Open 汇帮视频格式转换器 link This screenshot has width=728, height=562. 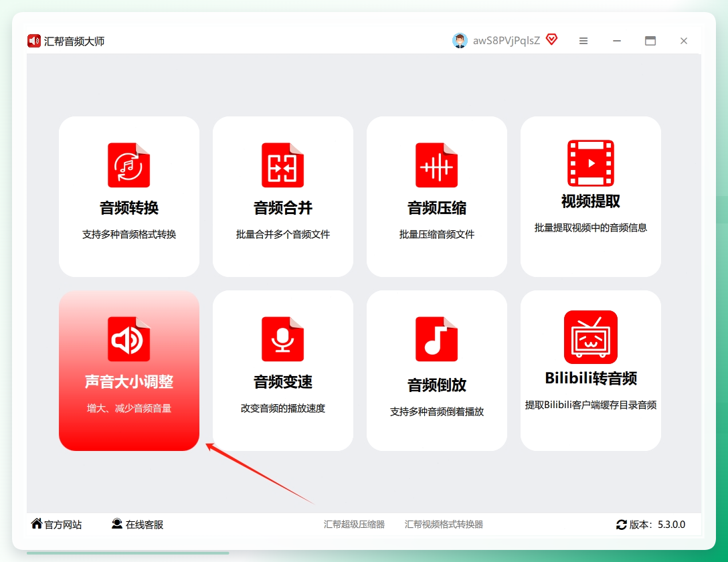coord(444,525)
